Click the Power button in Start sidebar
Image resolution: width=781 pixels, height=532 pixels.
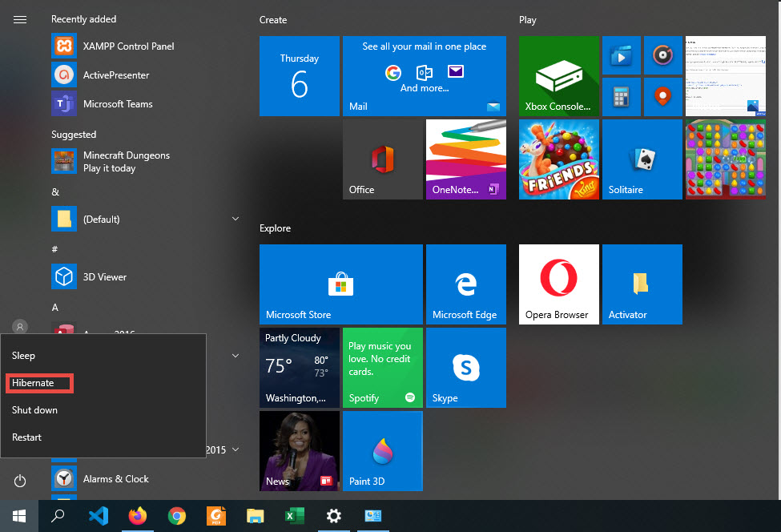[x=20, y=481]
